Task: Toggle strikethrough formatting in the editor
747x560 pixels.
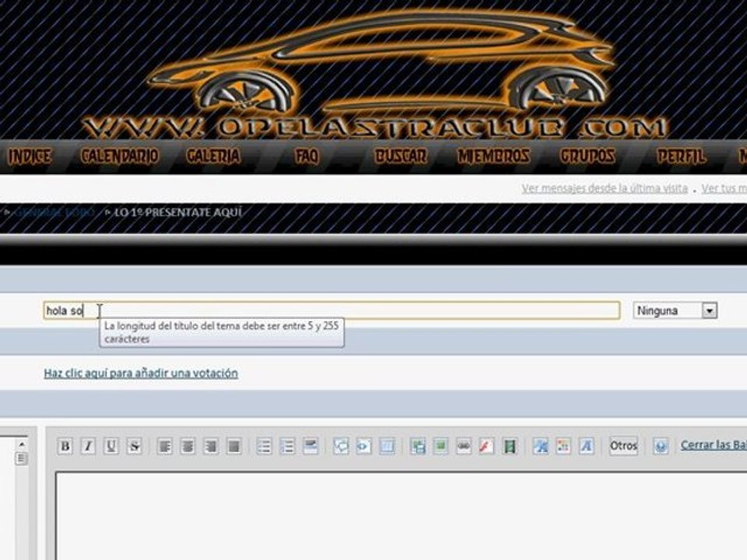Action: pos(135,446)
